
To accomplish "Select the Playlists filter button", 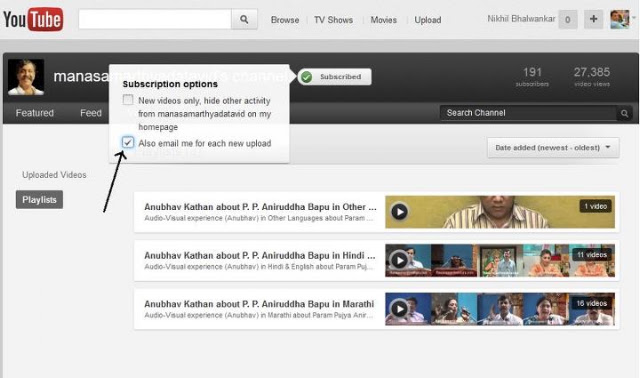I will tap(39, 200).
